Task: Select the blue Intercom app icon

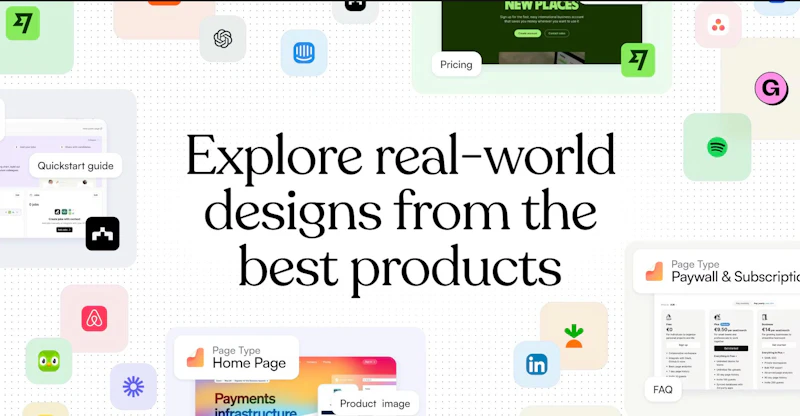Action: [304, 53]
